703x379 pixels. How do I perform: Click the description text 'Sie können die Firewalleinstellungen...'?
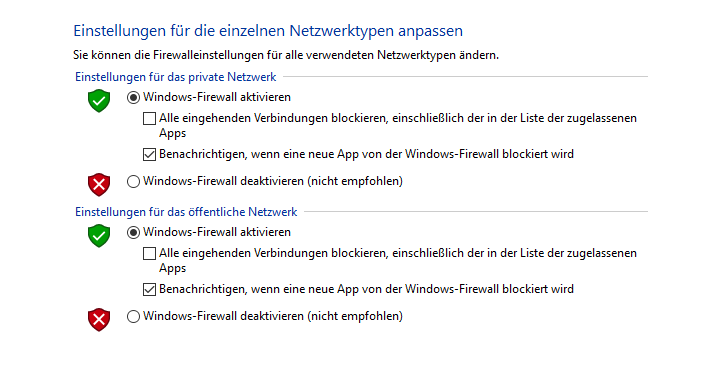pyautogui.click(x=286, y=55)
